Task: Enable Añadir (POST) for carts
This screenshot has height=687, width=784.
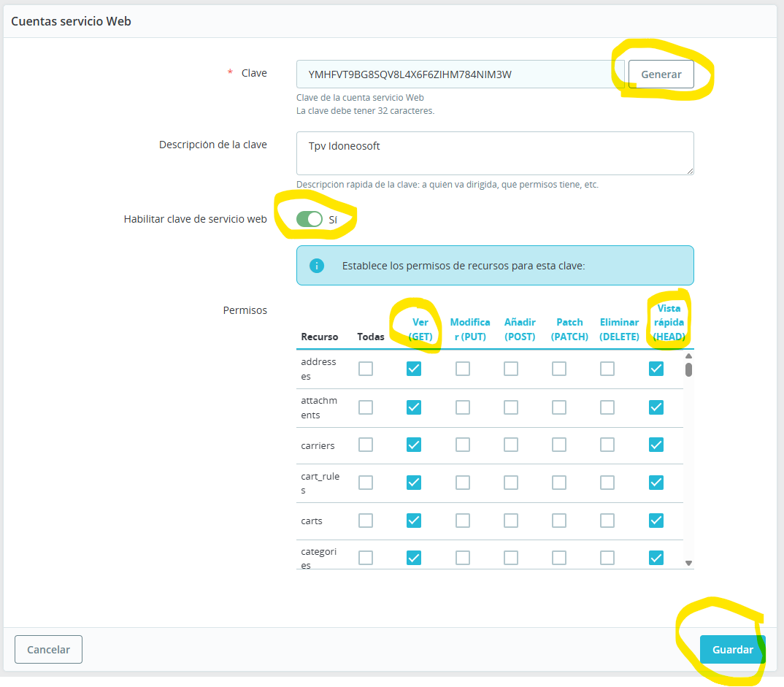Action: 511,521
